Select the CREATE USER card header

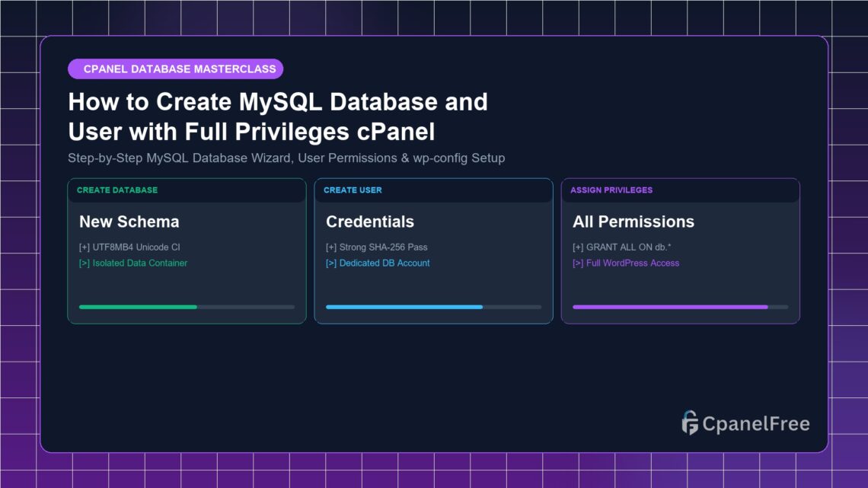(x=433, y=190)
